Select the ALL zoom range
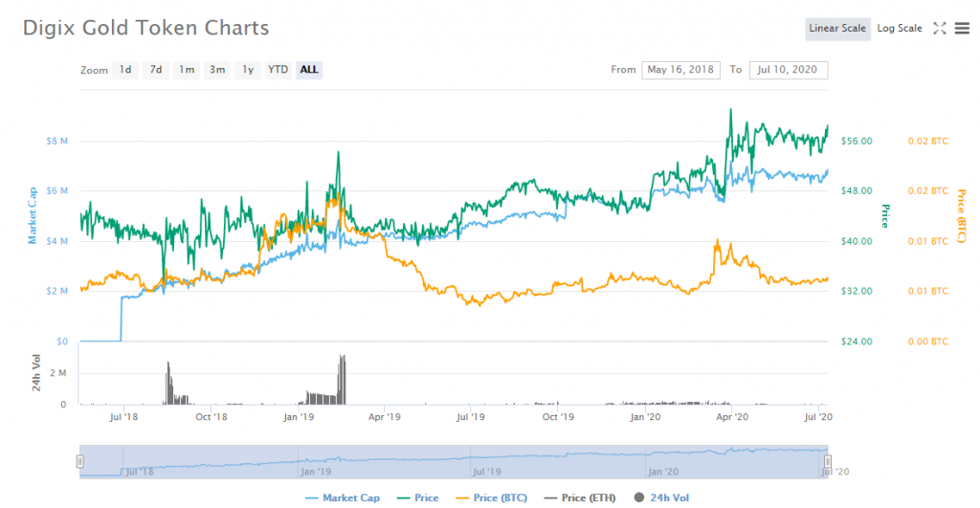Image resolution: width=980 pixels, height=508 pixels. (x=309, y=69)
